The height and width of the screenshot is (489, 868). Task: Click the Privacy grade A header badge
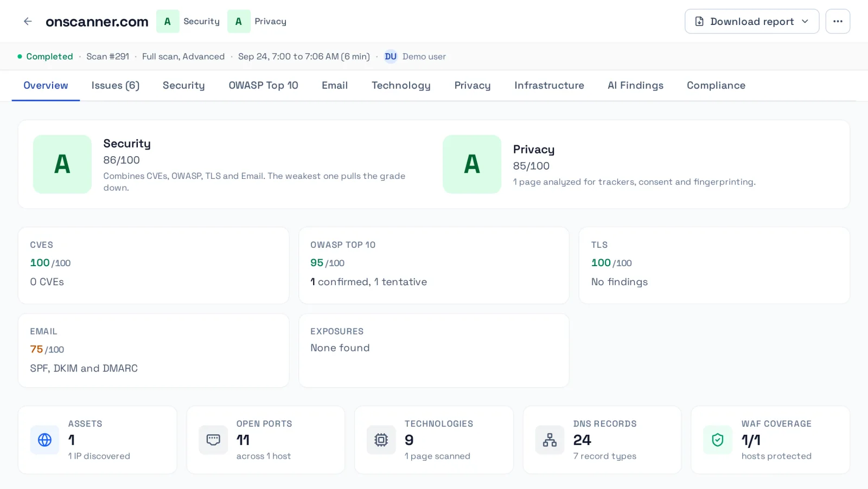pyautogui.click(x=239, y=21)
